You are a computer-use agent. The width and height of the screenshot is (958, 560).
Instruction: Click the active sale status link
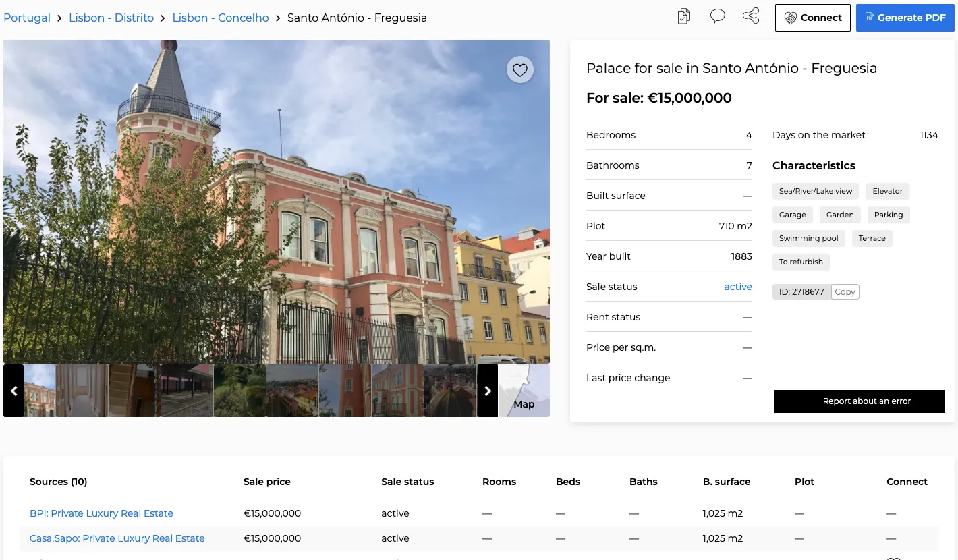[738, 287]
